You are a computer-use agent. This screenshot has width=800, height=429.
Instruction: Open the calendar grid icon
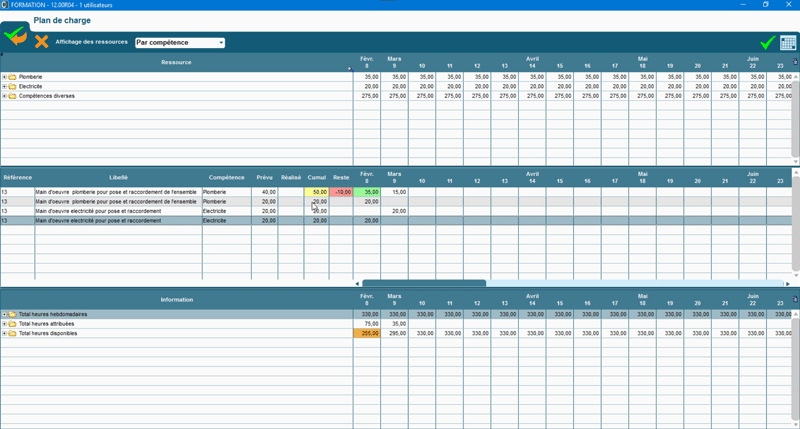coord(788,43)
